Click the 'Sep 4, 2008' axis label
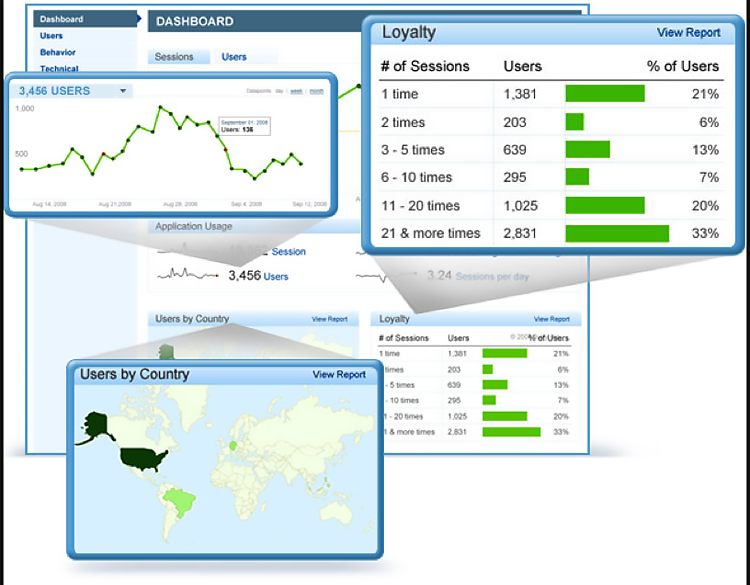Screen dimensions: 750x585 click(246, 204)
